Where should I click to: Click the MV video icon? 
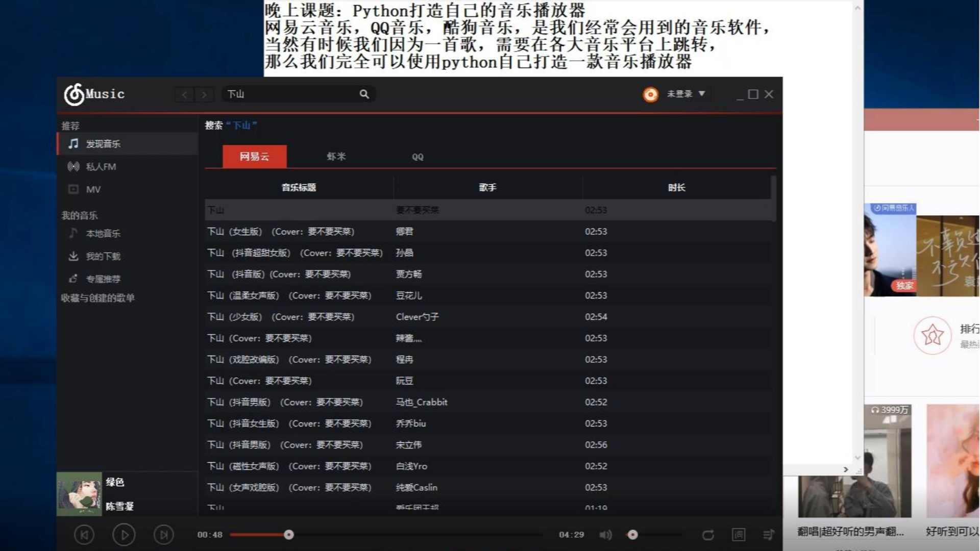point(73,189)
